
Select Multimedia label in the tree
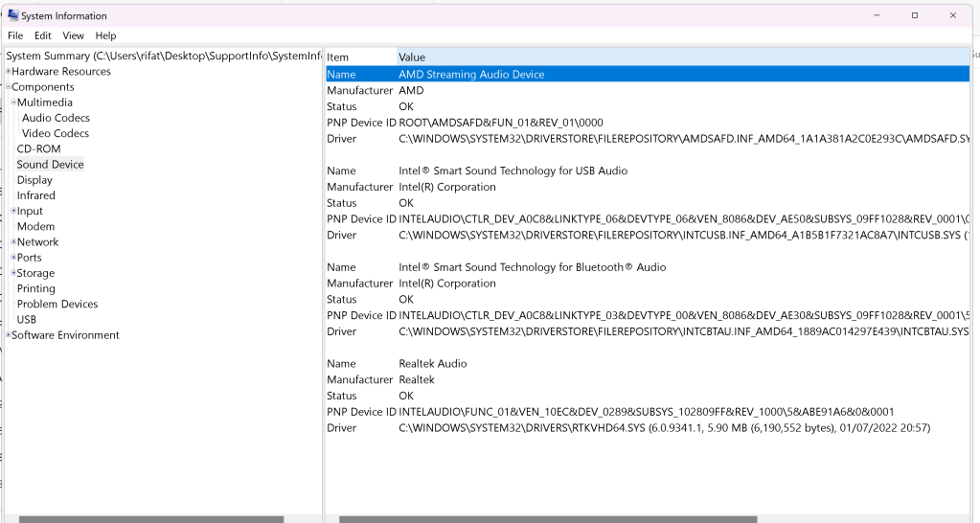coord(44,102)
